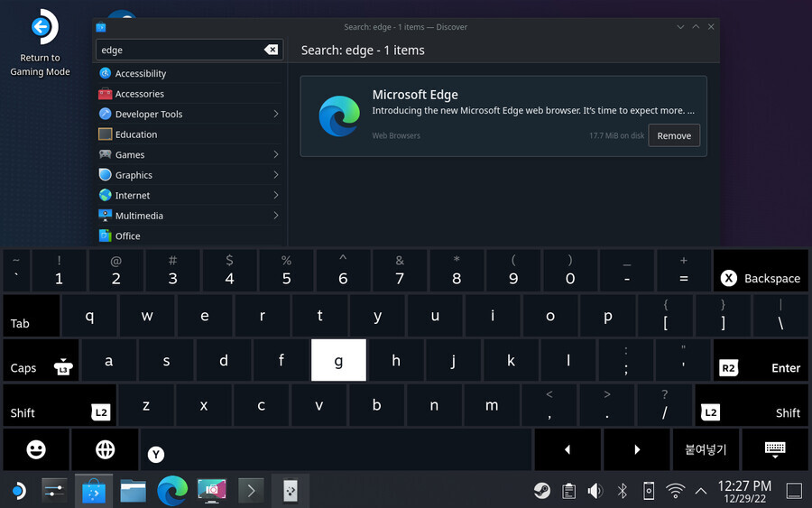Click the edge search input field

pyautogui.click(x=189, y=50)
